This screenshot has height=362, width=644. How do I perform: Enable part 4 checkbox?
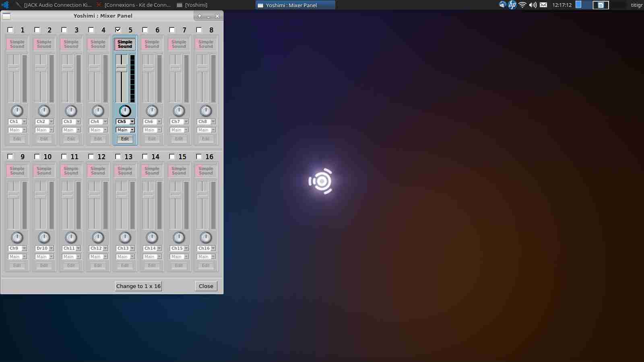click(91, 30)
